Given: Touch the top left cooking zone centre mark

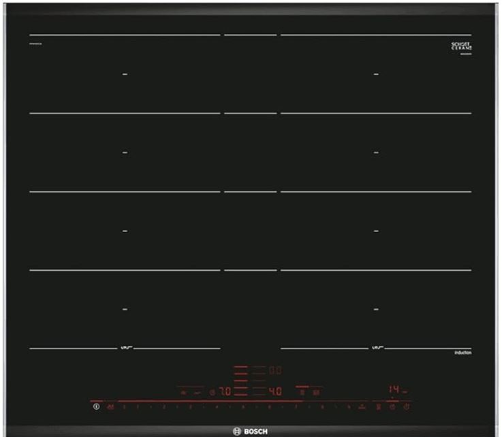Looking at the screenshot, I should click(125, 74).
